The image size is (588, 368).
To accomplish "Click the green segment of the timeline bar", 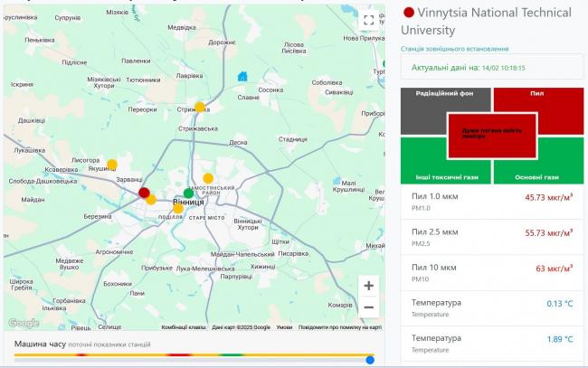I will (x=232, y=354).
